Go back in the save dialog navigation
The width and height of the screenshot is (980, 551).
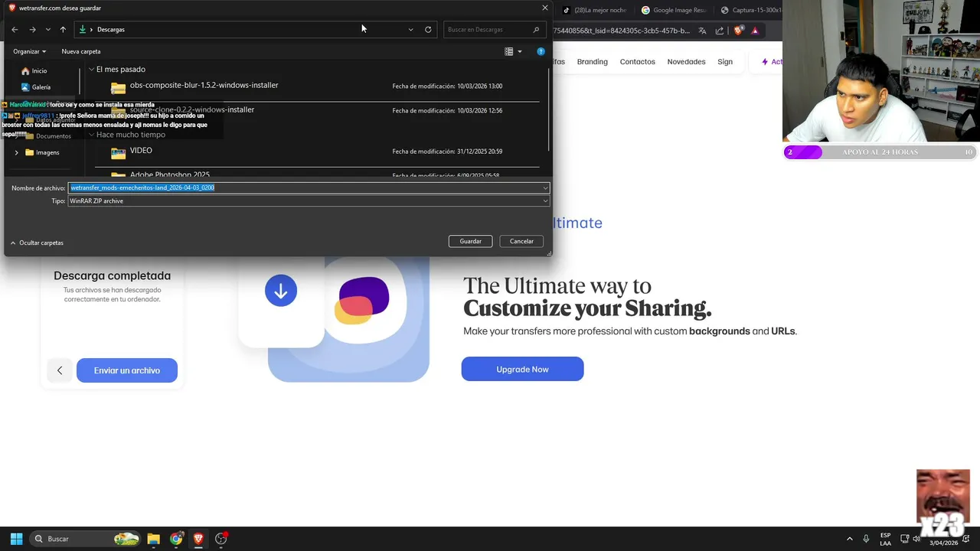point(15,30)
